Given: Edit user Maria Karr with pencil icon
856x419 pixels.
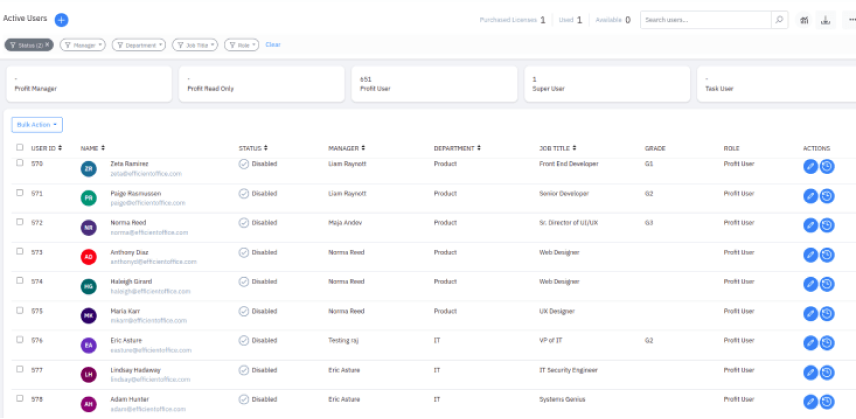Looking at the screenshot, I should pyautogui.click(x=811, y=314).
